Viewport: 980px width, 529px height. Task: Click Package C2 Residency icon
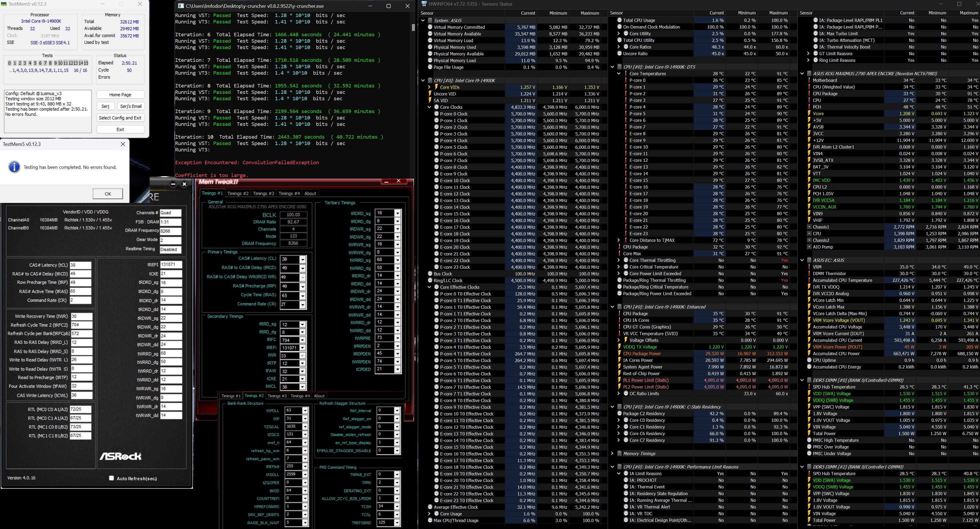coord(619,414)
